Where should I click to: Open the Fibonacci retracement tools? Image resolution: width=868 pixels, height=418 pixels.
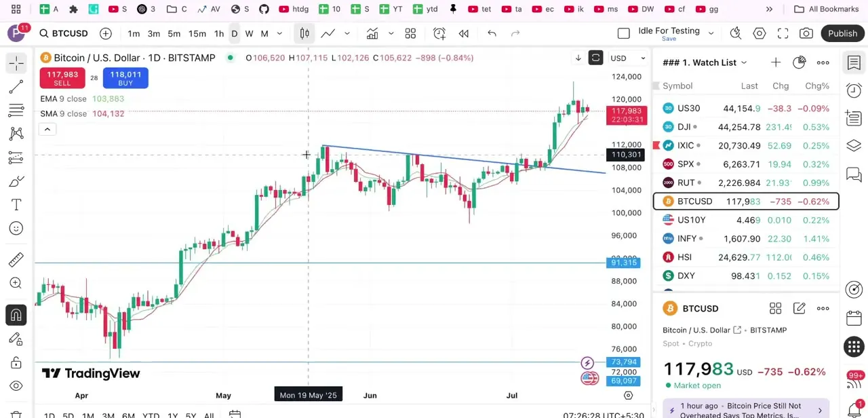point(16,111)
